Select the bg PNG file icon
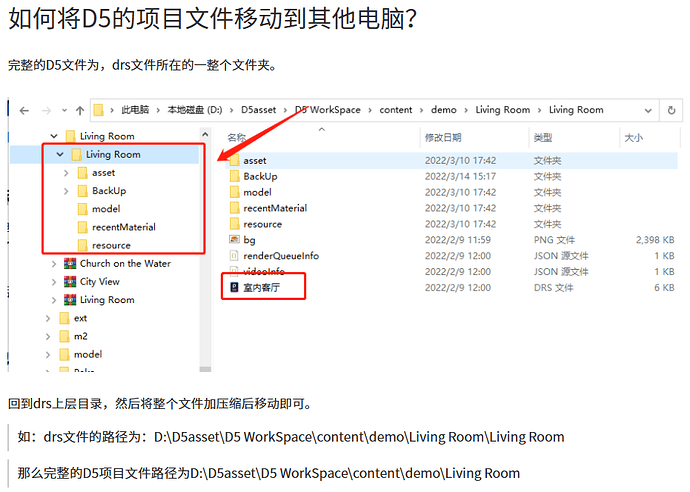The height and width of the screenshot is (492, 690). point(234,240)
